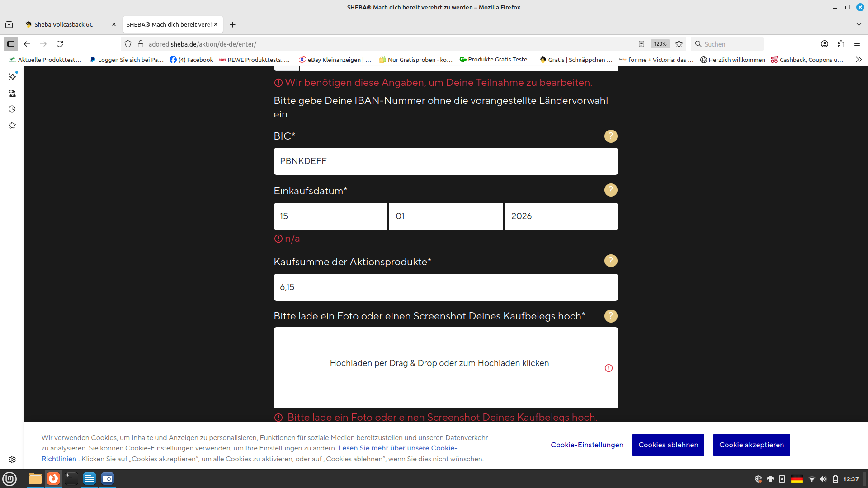Open new tab with plus button
The image size is (868, 488).
[x=232, y=24]
